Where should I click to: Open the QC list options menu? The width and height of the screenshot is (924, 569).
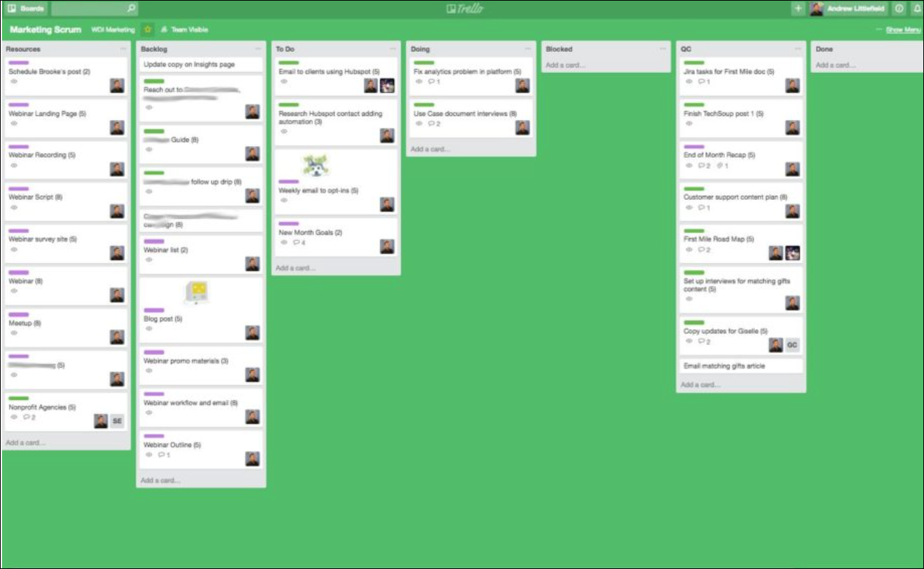(799, 49)
